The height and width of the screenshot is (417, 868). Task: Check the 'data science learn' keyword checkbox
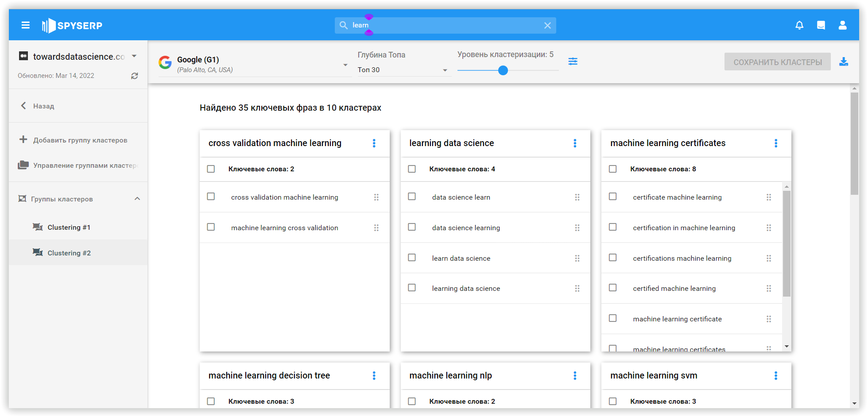pos(412,197)
